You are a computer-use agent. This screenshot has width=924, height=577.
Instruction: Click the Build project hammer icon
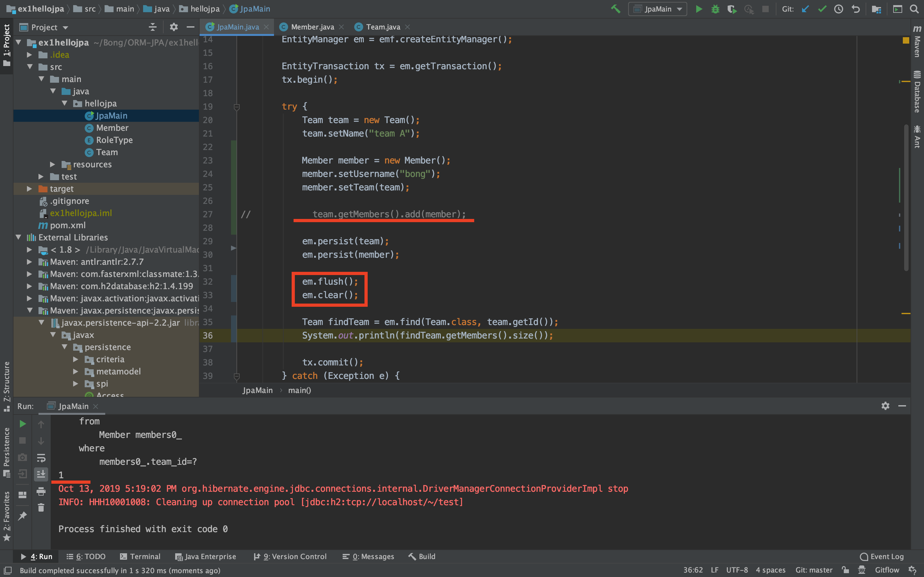615,9
